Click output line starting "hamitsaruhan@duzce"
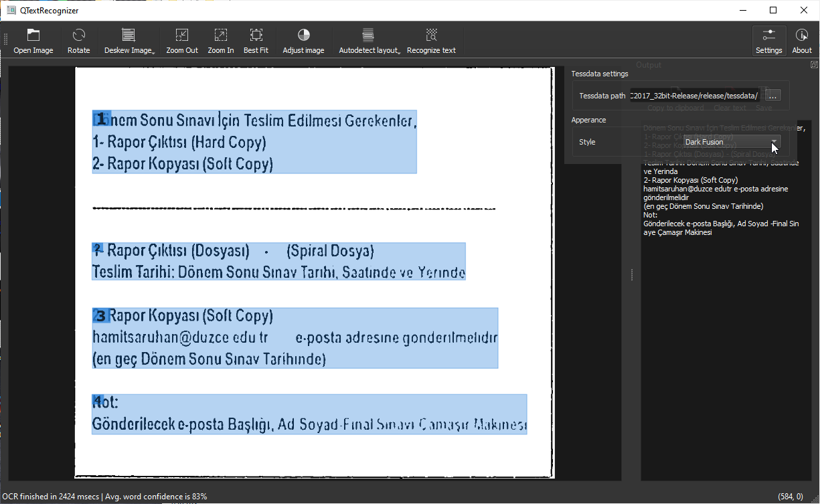Image resolution: width=820 pixels, height=504 pixels. coord(716,189)
